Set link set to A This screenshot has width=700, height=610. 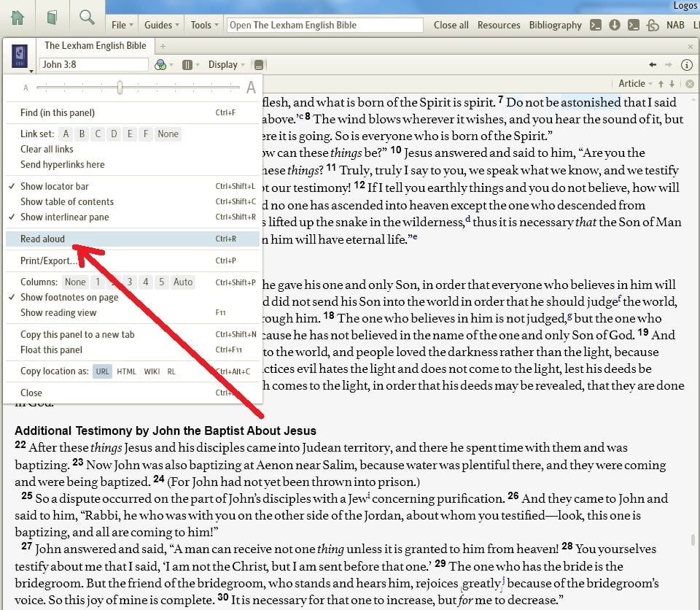(66, 134)
